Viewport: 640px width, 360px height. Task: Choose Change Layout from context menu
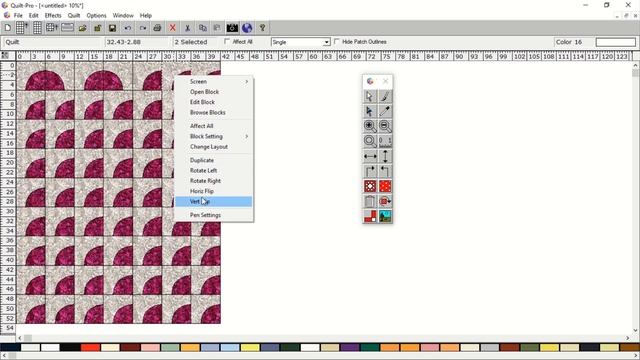(x=213, y=147)
